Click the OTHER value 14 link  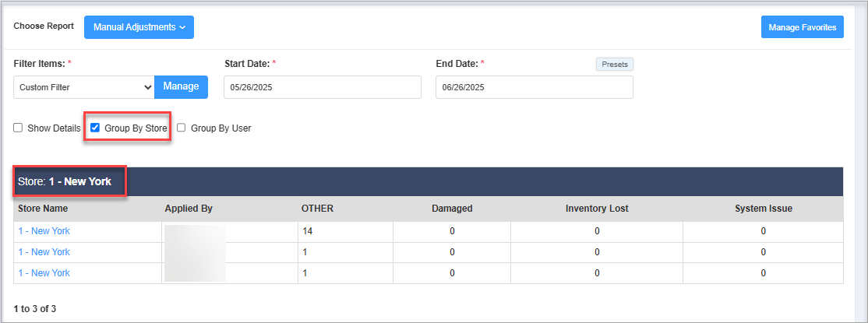307,231
